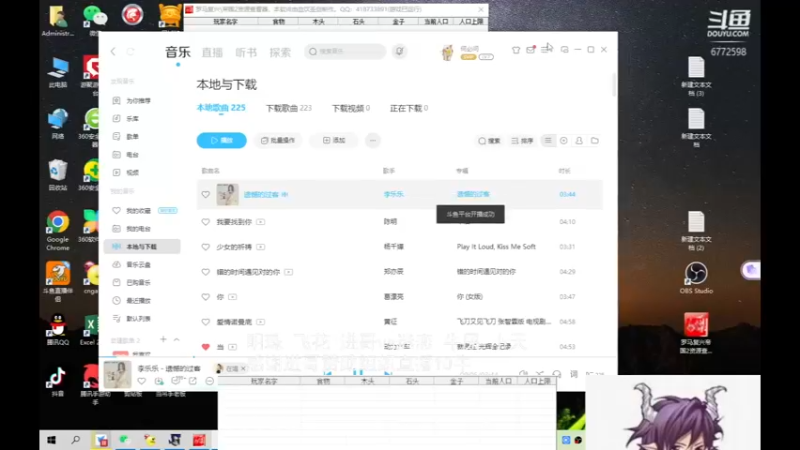The image size is (800, 450).
Task: Open the more options ellipsis button
Action: [x=373, y=140]
